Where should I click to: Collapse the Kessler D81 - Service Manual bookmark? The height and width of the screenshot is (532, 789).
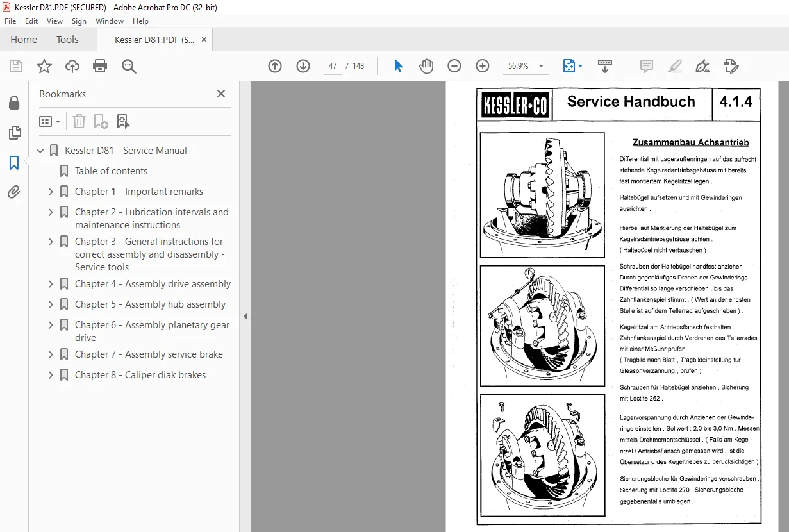point(41,151)
